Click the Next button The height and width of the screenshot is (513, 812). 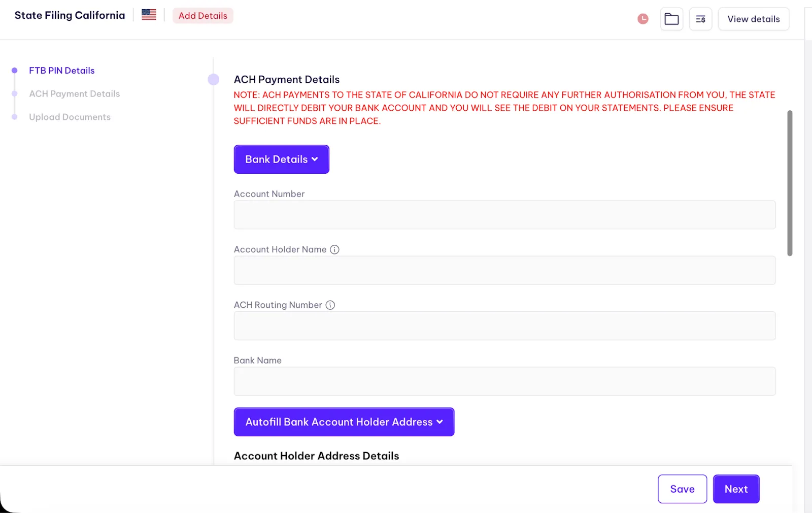[x=736, y=489]
